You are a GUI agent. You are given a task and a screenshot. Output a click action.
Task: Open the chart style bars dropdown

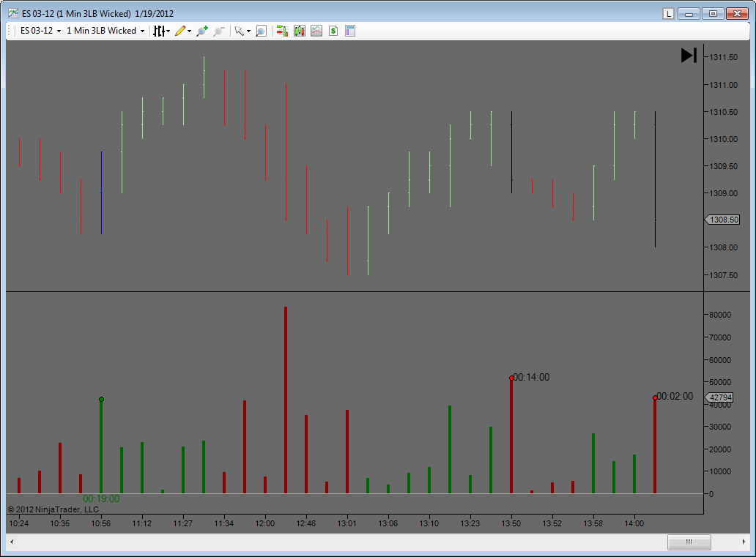[161, 31]
